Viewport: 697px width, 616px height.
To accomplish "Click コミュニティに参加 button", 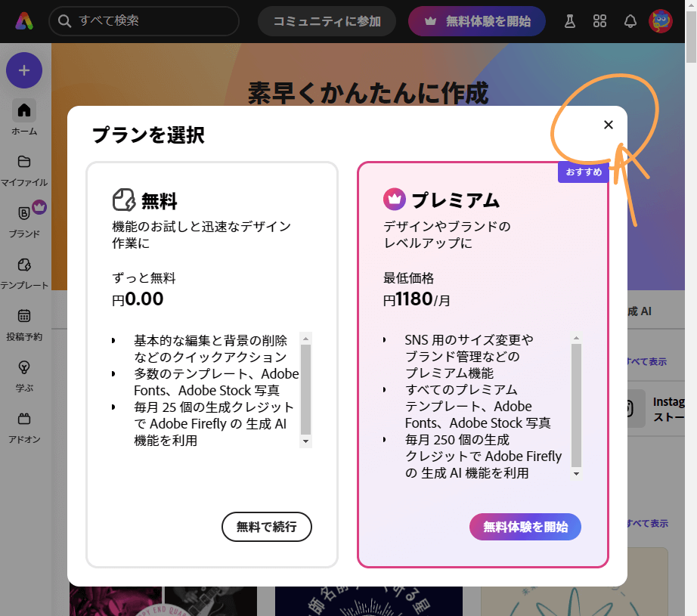I will [x=327, y=21].
